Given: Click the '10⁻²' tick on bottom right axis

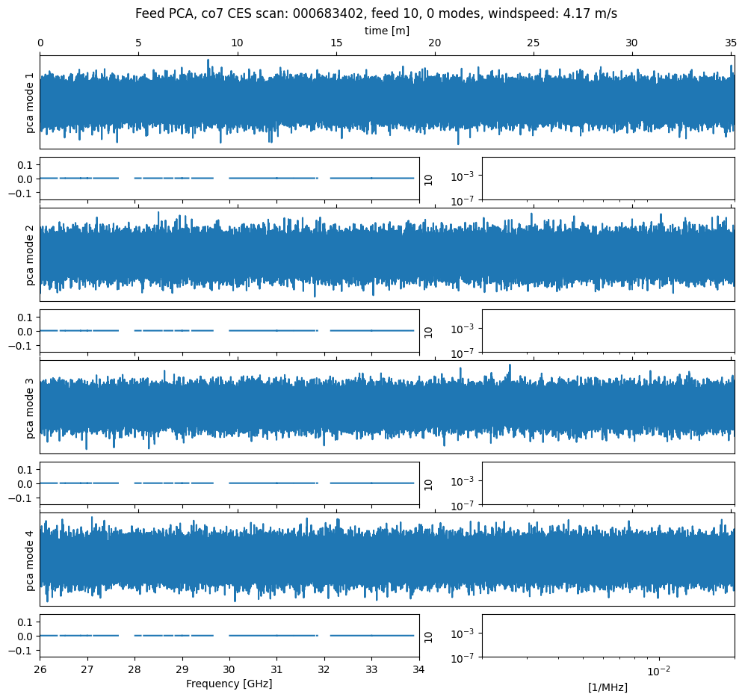Looking at the screenshot, I should pyautogui.click(x=658, y=670).
